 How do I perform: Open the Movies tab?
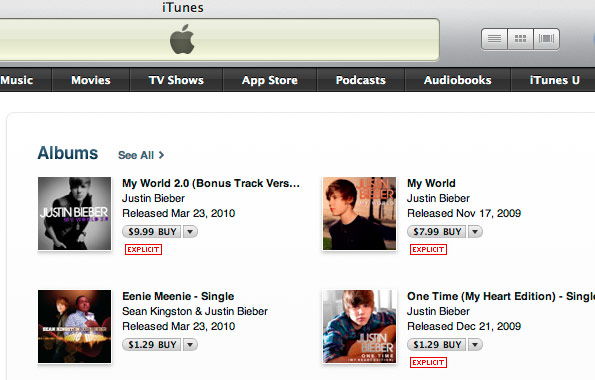click(x=91, y=80)
